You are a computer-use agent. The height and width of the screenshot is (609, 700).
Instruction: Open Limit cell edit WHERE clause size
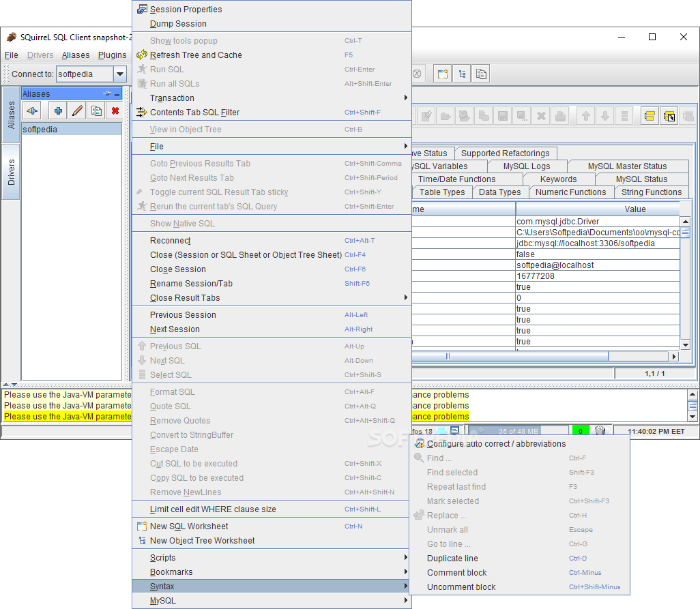pos(272,509)
